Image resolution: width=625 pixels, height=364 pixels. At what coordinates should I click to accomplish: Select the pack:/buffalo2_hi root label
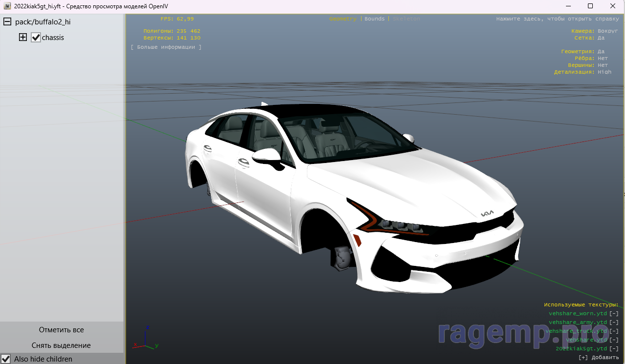click(x=43, y=22)
